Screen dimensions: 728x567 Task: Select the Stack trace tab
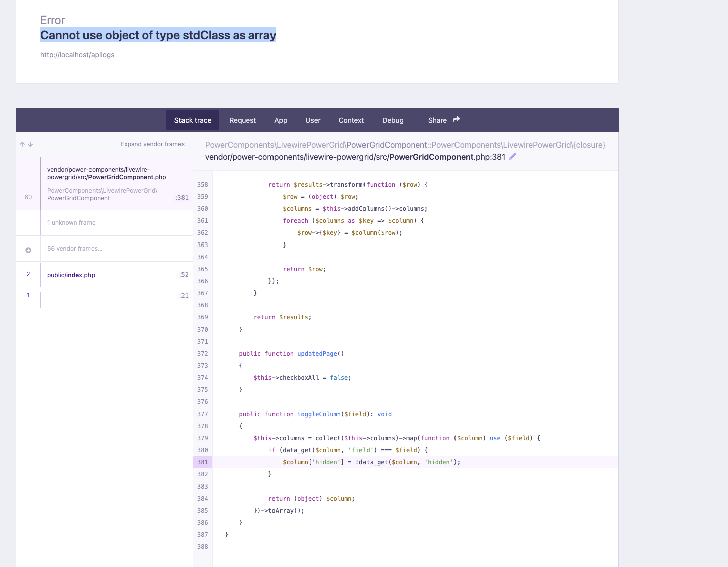193,120
